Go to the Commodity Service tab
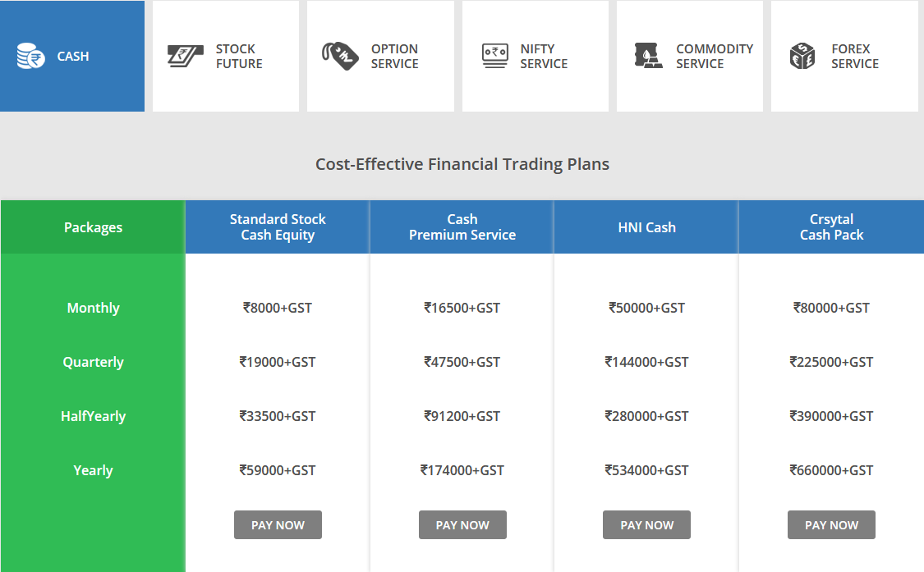This screenshot has width=924, height=572. tap(714, 57)
